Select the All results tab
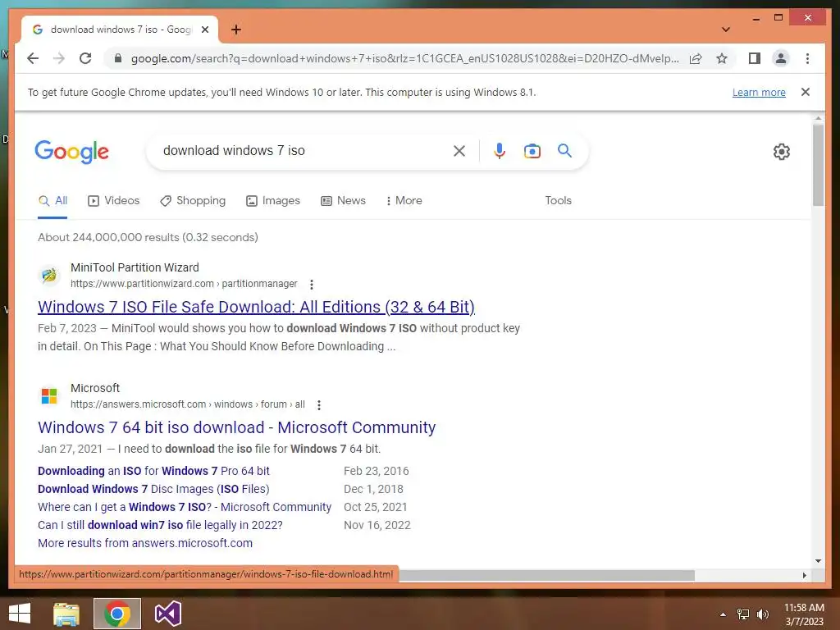Viewport: 840px width, 630px height. tap(52, 201)
